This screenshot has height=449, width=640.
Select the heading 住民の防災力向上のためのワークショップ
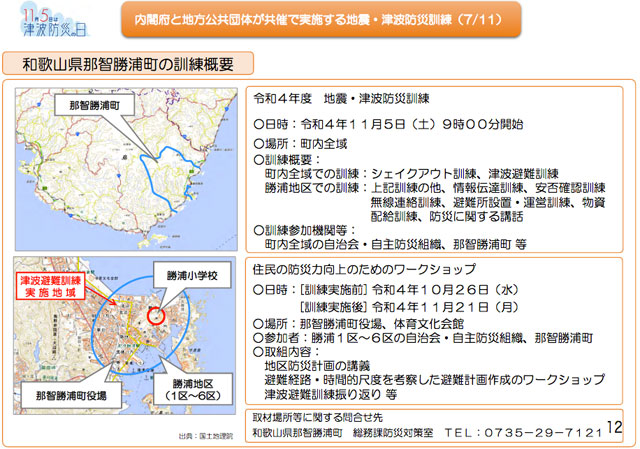point(364,269)
